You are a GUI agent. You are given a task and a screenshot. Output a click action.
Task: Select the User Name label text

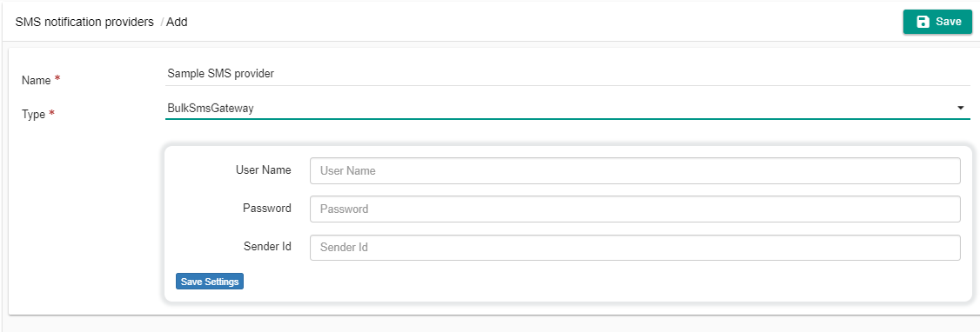263,169
